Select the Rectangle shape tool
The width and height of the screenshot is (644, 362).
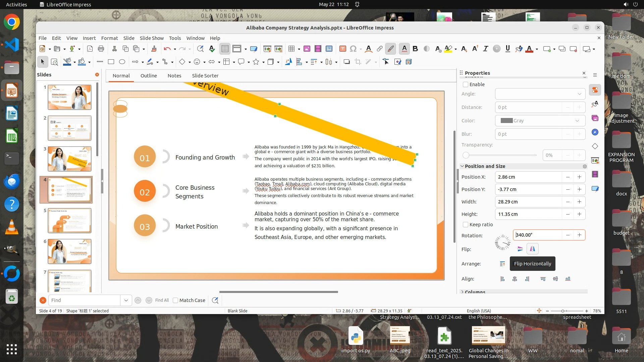coord(111,62)
